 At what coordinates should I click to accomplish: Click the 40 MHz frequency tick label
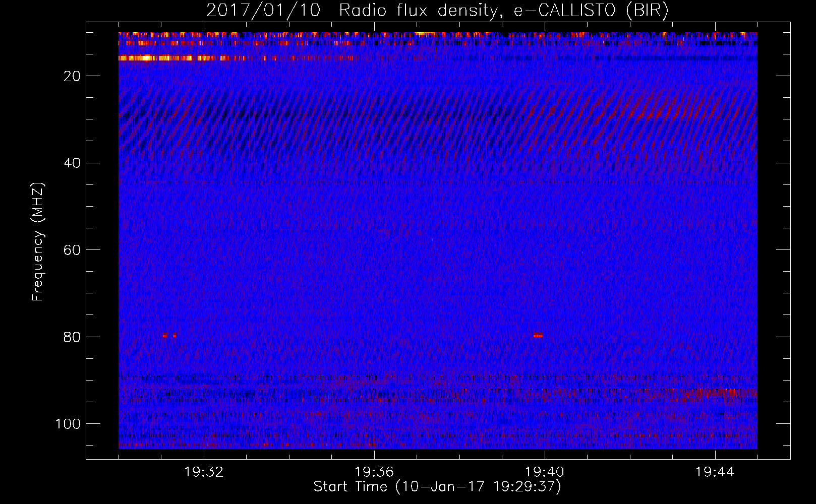click(73, 163)
